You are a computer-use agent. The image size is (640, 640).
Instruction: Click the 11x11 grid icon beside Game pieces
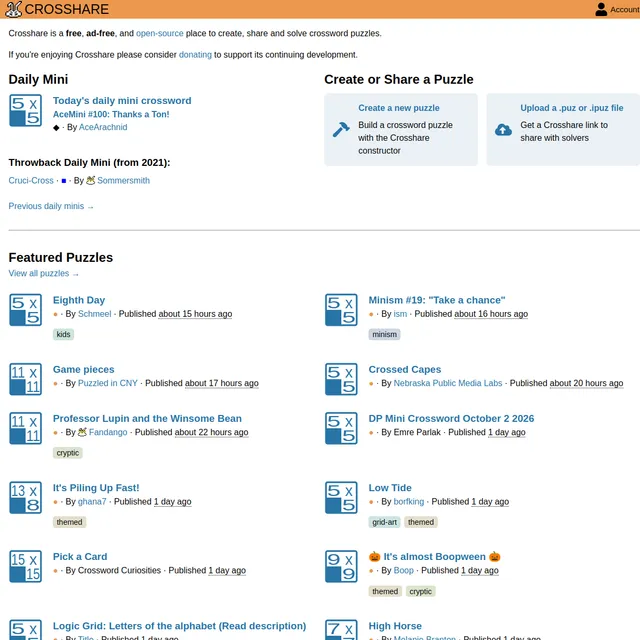click(25, 379)
